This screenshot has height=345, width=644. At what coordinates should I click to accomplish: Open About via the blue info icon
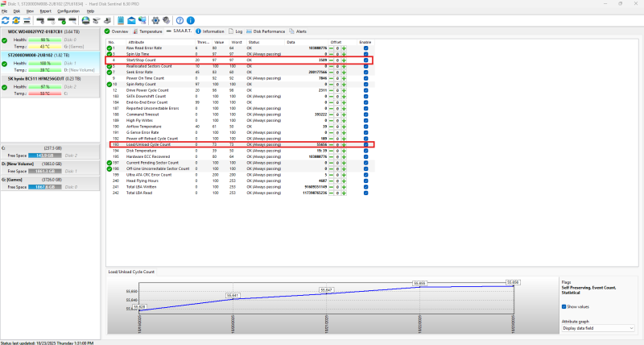tap(191, 20)
